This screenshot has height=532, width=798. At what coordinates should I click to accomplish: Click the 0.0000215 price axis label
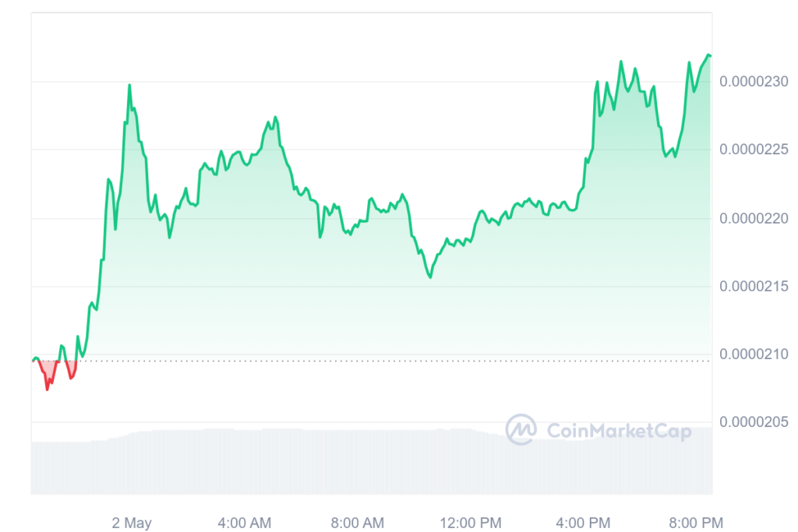pyautogui.click(x=754, y=287)
